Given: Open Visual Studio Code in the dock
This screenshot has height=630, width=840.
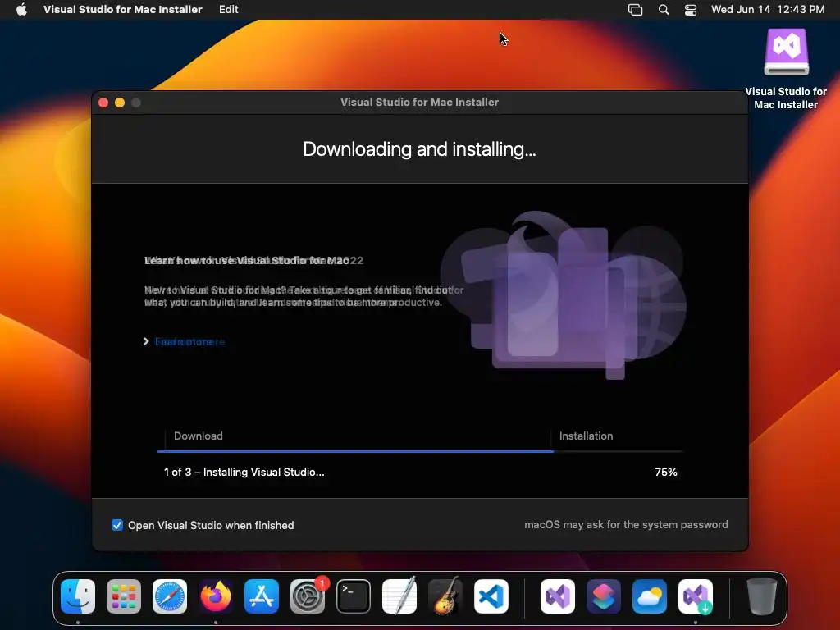Looking at the screenshot, I should [x=491, y=596].
